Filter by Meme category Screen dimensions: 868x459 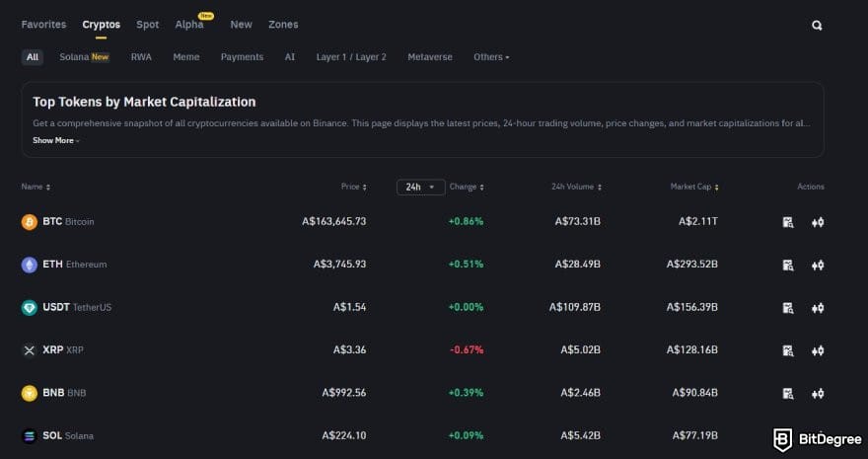(x=186, y=57)
